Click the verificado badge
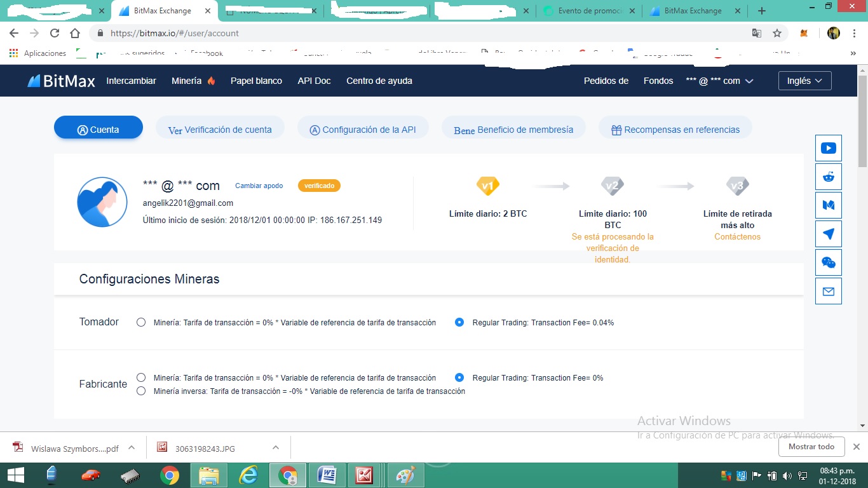The width and height of the screenshot is (868, 488). 319,186
